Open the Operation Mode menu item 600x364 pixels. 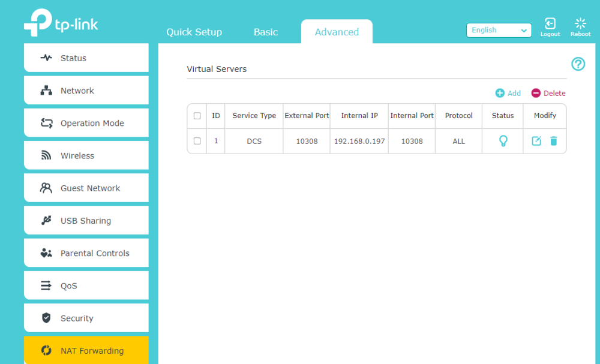(86, 123)
